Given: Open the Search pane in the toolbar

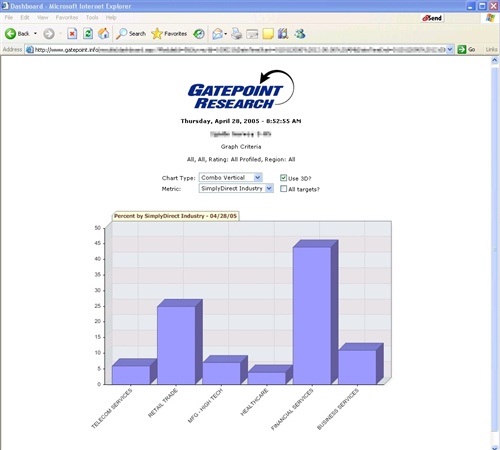Looking at the screenshot, I should point(131,34).
